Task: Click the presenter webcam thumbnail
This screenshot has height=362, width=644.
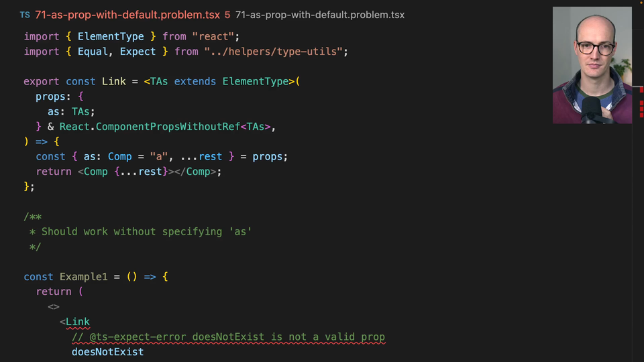Action: (x=592, y=65)
